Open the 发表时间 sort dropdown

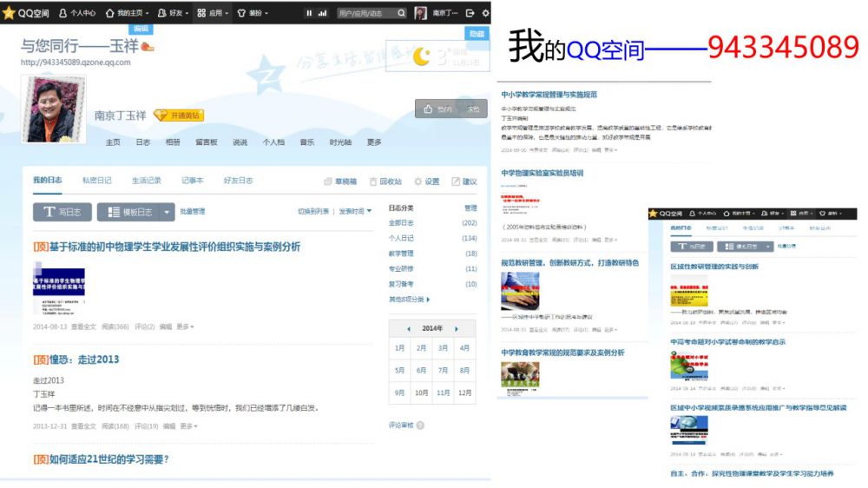(355, 211)
